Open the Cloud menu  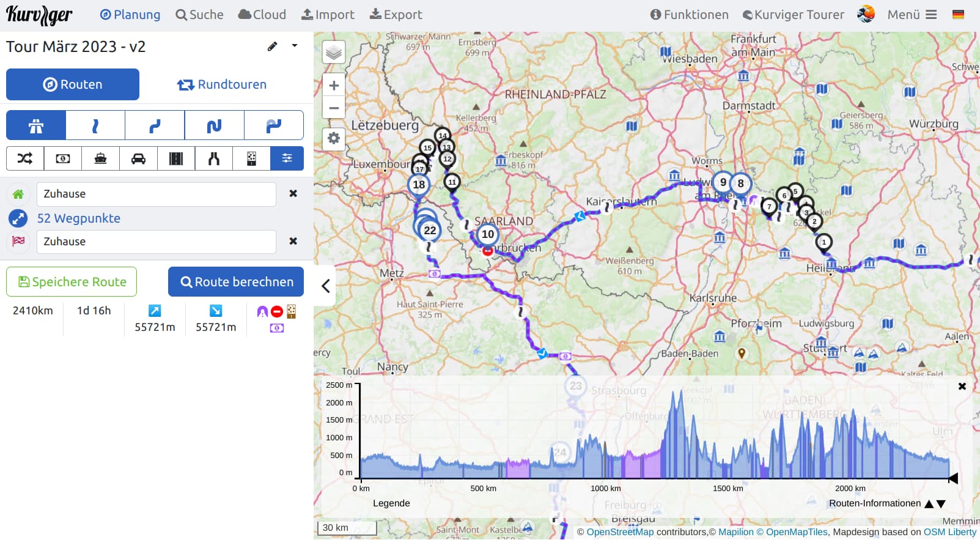tap(262, 15)
